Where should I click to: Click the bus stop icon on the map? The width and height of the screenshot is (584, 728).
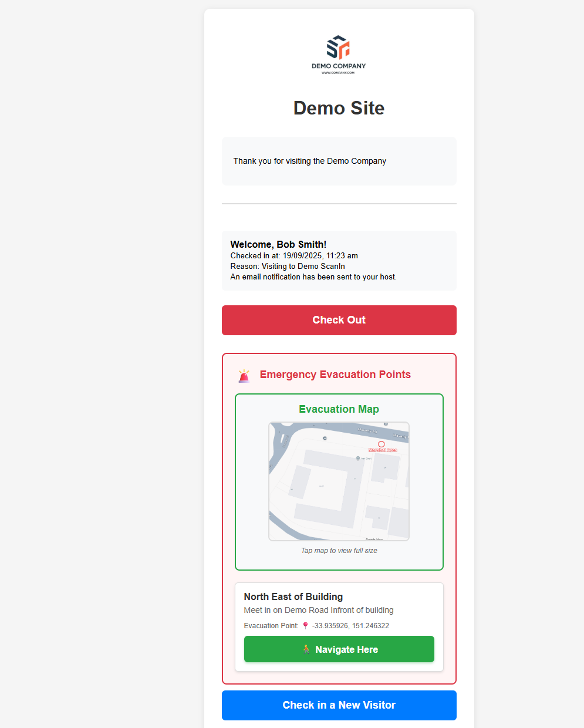(325, 438)
